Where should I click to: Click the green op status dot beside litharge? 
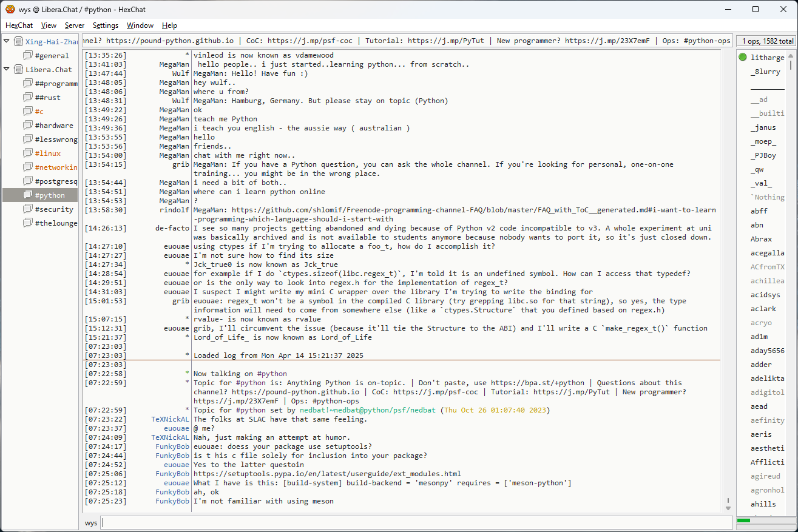(x=743, y=58)
